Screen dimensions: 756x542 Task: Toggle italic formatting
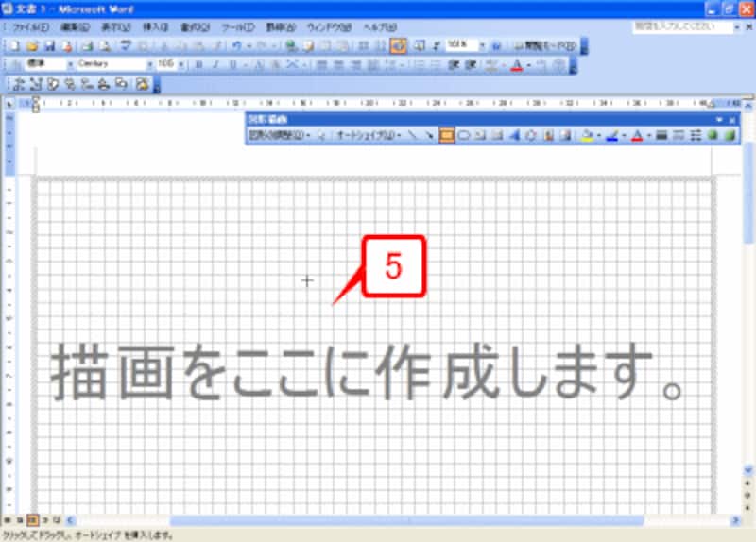[x=215, y=64]
